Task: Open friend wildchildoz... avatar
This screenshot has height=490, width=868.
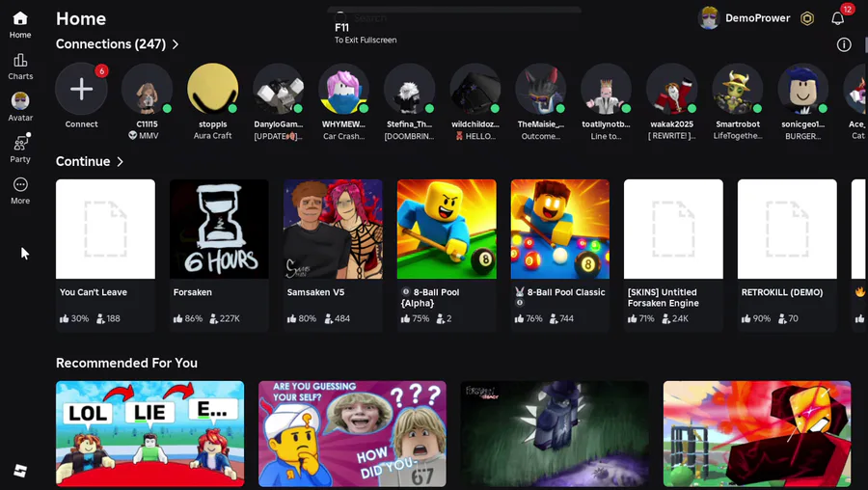Action: (x=475, y=89)
